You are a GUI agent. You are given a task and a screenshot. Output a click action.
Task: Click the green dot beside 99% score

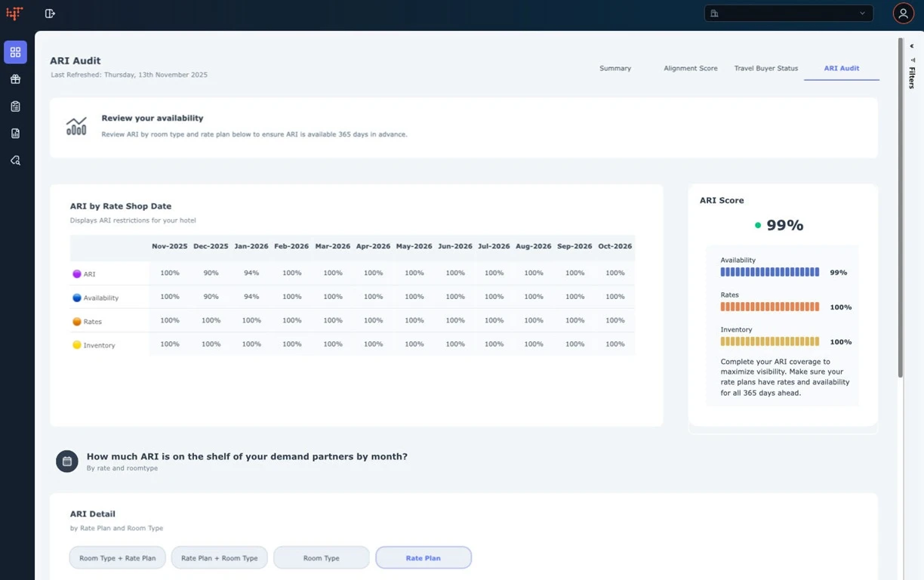click(758, 225)
